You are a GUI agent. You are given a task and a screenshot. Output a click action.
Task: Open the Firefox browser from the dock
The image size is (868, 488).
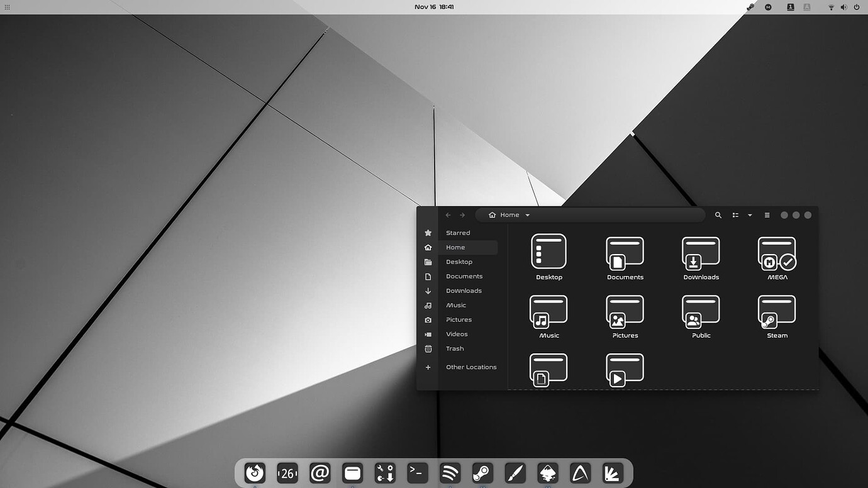[x=255, y=473]
